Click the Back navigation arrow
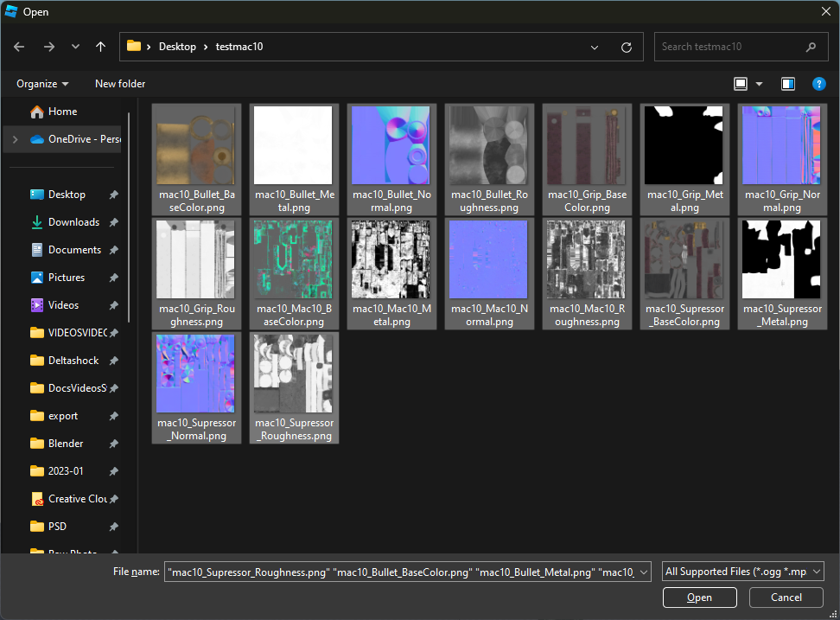The width and height of the screenshot is (840, 620). (x=20, y=47)
